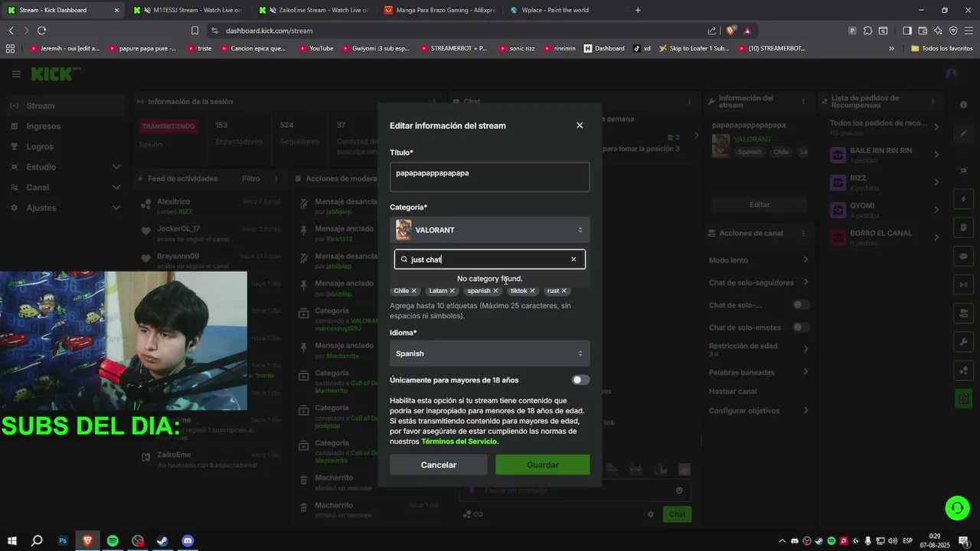Screen dimensions: 980x551
Task: Open Windows search from taskbar
Action: click(37, 541)
